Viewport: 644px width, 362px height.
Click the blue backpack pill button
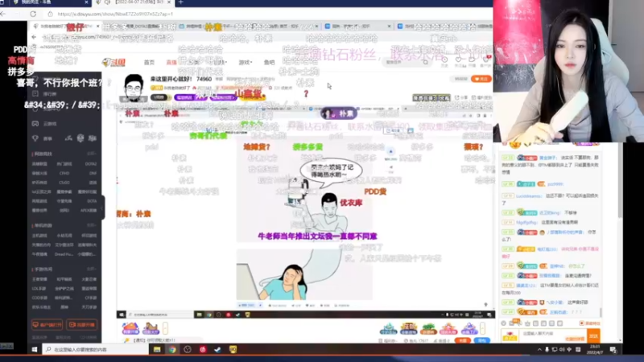tap(481, 340)
